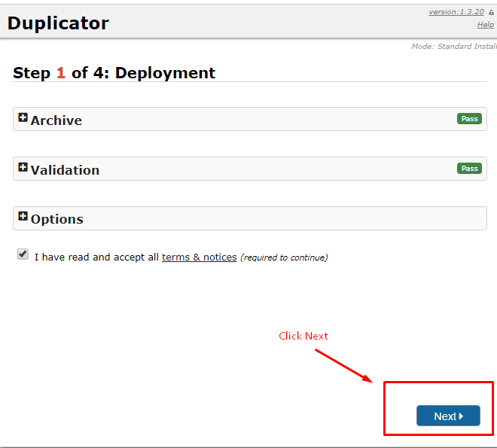Click the Step 1 of 4: Deployment heading
Image resolution: width=497 pixels, height=448 pixels.
114,73
